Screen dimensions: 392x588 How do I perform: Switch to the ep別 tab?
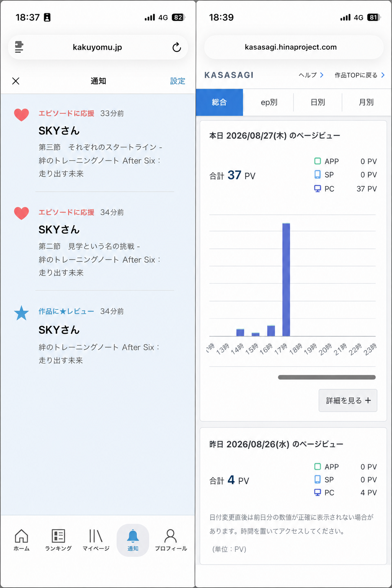[x=269, y=102]
